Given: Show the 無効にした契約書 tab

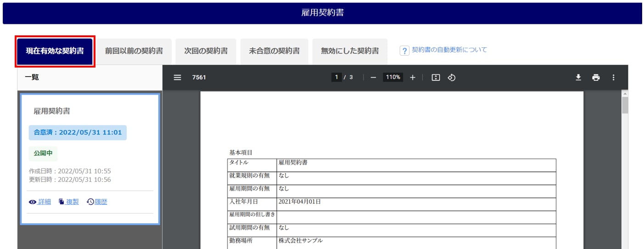Looking at the screenshot, I should click(350, 51).
